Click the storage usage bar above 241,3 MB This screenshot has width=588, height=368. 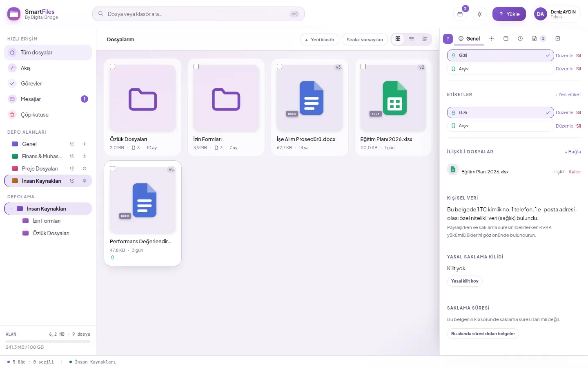click(x=48, y=341)
